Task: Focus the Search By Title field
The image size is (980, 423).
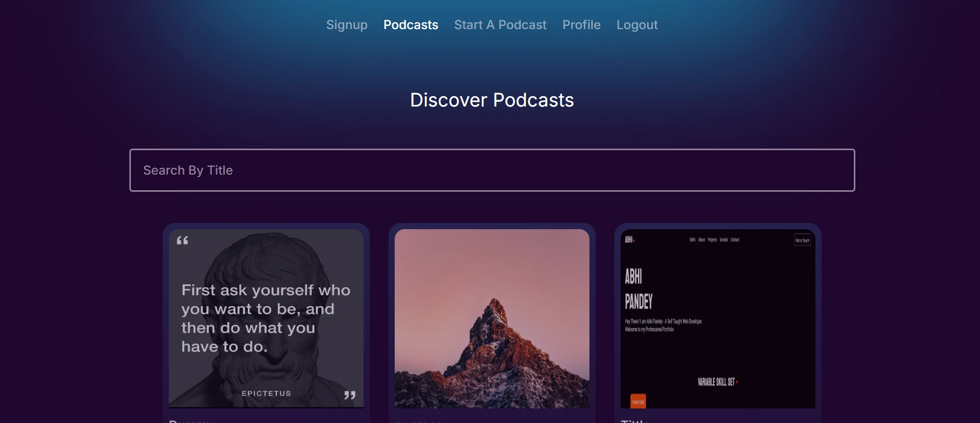Action: 492,170
